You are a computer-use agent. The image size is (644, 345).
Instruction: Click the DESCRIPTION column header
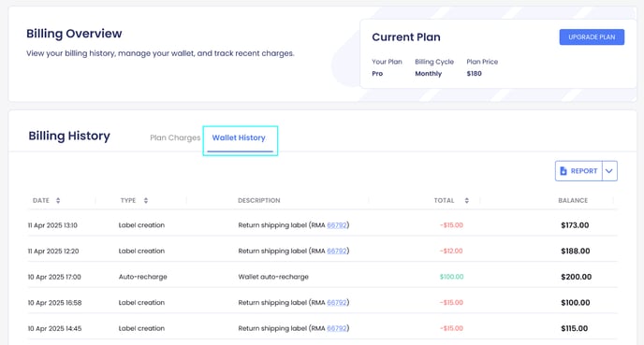[259, 200]
